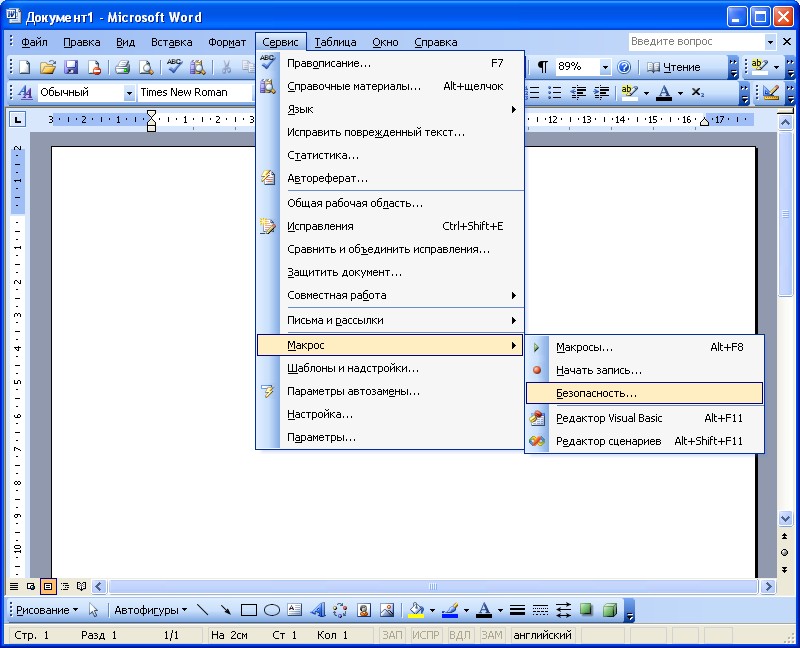Open the Shadow Style options
The width and height of the screenshot is (800, 648).
(586, 609)
